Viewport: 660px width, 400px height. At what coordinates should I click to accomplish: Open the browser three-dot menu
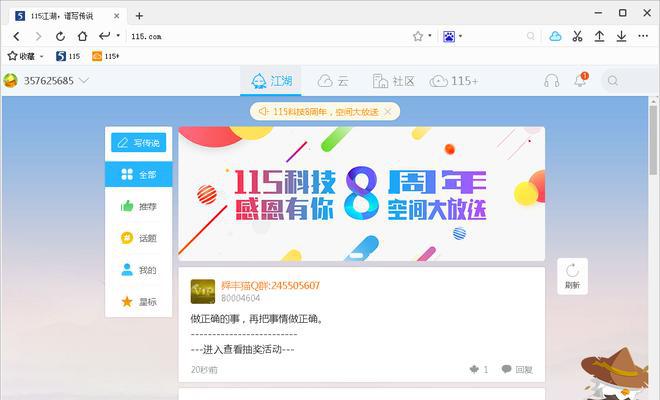click(643, 36)
